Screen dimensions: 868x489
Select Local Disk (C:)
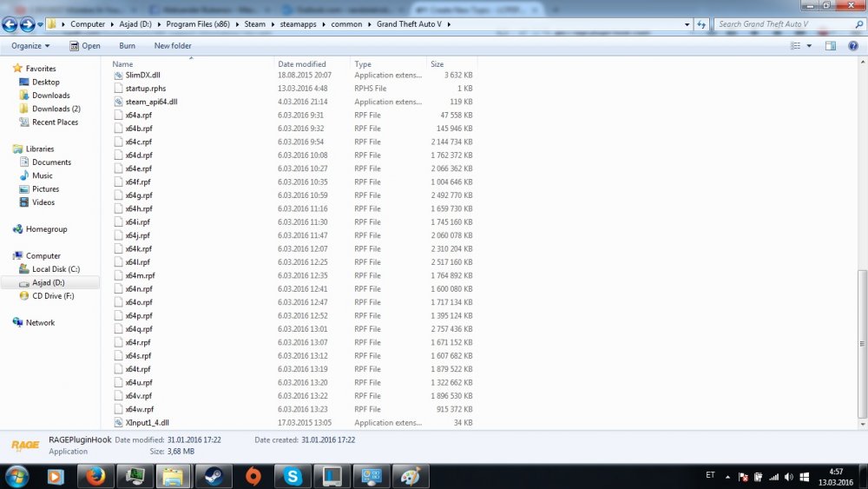pos(56,269)
